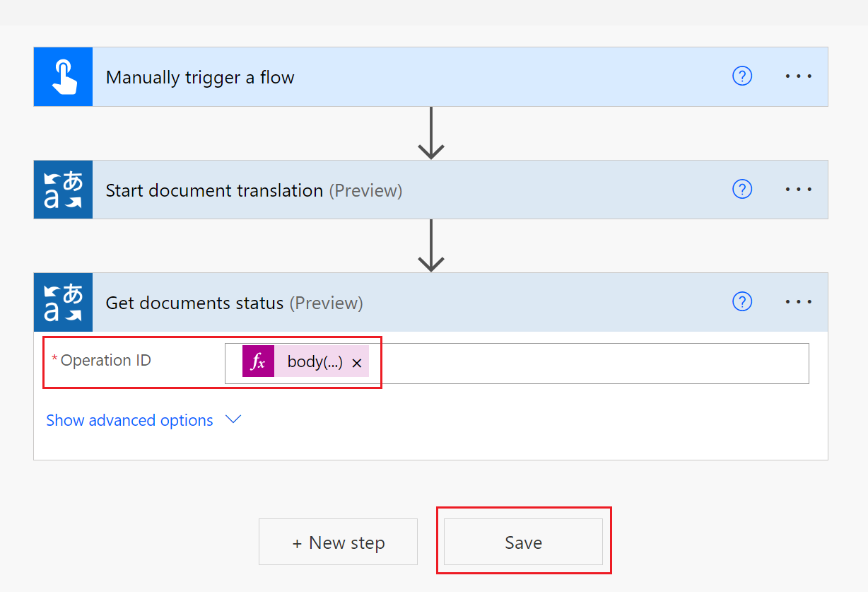Open help for Manually trigger a flow
Image resolution: width=868 pixels, height=592 pixels.
(742, 76)
